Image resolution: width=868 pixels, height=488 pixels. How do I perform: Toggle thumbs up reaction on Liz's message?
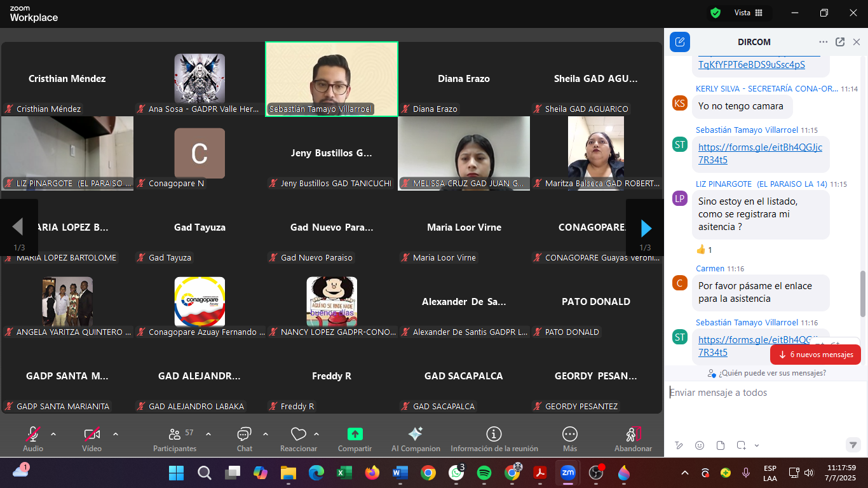703,250
